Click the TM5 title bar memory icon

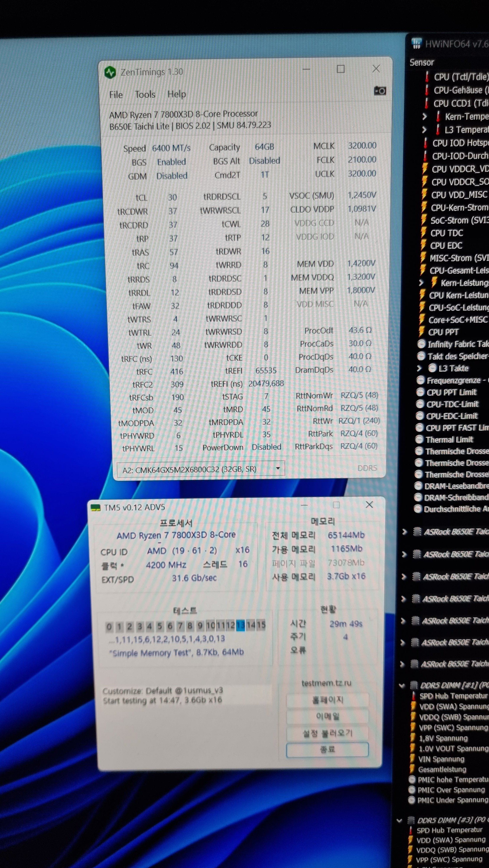tap(96, 508)
